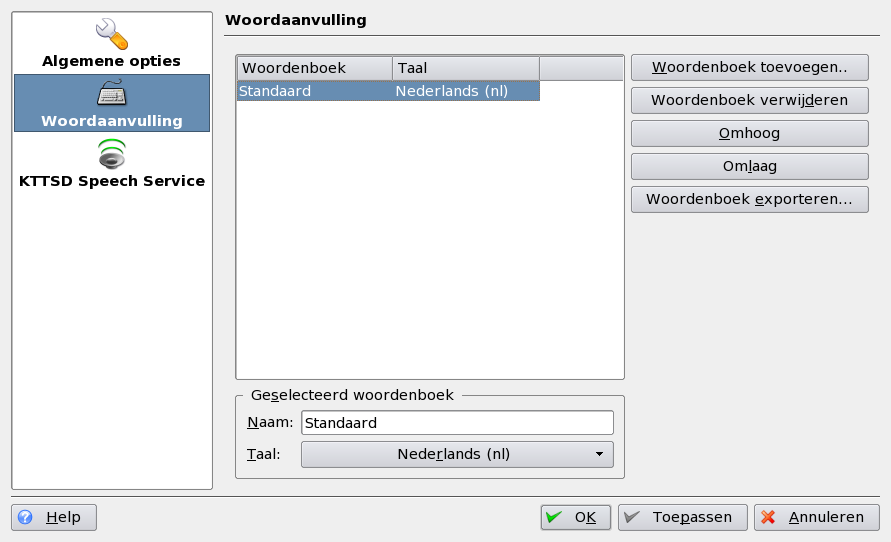Viewport: 891px width, 542px height.
Task: Click the grey checkmark on Toepassen
Action: 631,517
